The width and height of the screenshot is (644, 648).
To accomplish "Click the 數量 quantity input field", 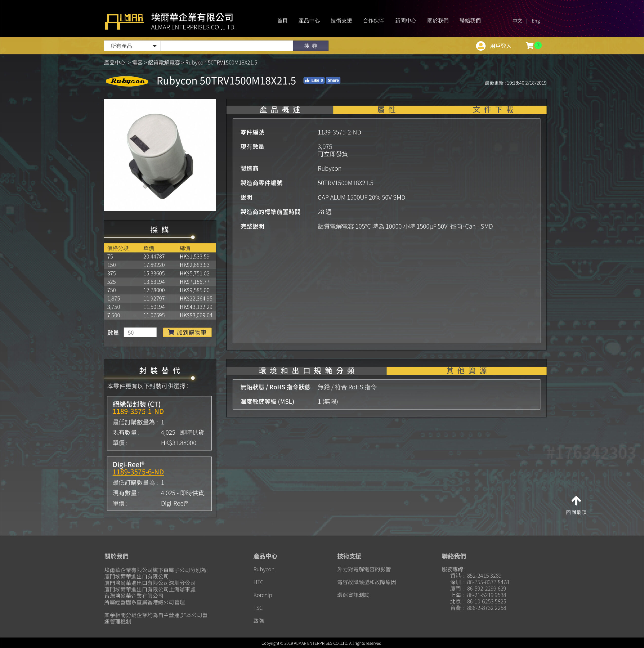I will pyautogui.click(x=140, y=332).
